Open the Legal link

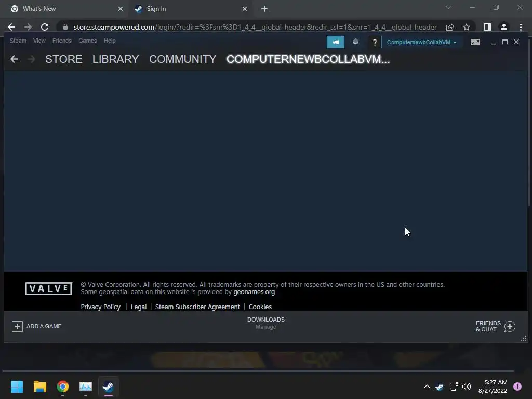click(x=139, y=307)
